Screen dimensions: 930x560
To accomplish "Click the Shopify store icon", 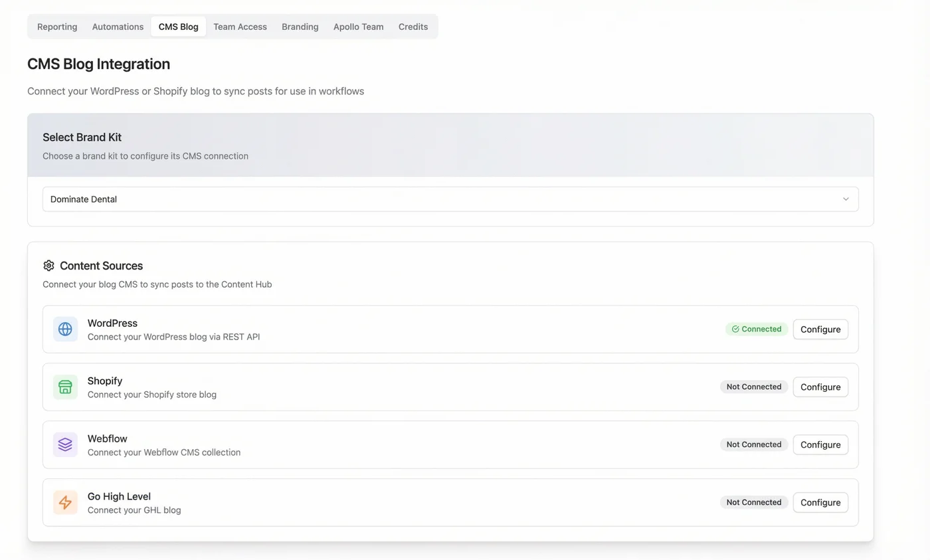I will [65, 387].
